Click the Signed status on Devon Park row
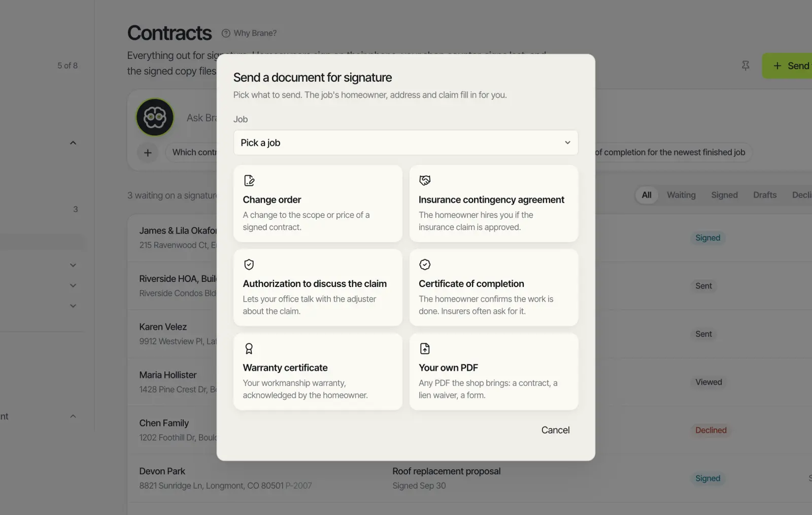812x515 pixels. pos(707,478)
